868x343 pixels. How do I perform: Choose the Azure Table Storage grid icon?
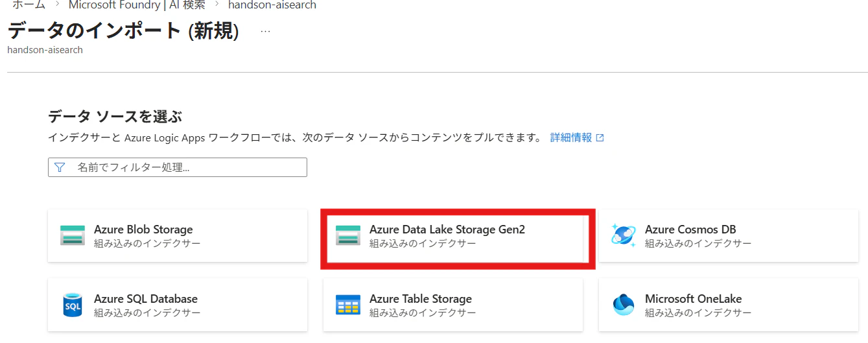coord(348,305)
